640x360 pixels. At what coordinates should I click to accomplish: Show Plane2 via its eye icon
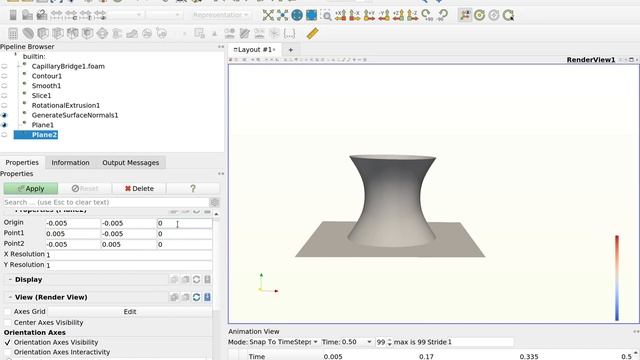(x=4, y=135)
